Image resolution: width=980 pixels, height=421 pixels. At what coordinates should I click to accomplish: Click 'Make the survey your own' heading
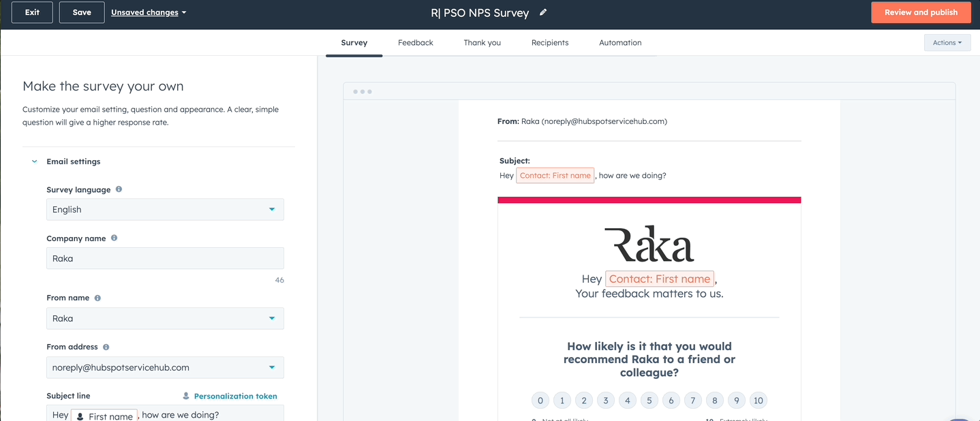point(103,87)
